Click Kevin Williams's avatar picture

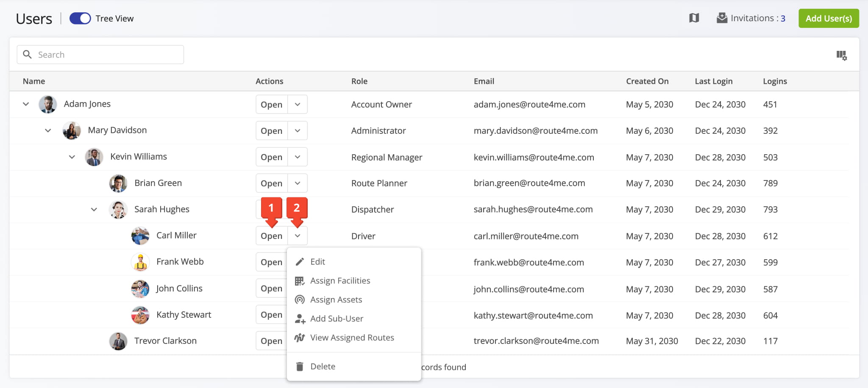point(94,157)
